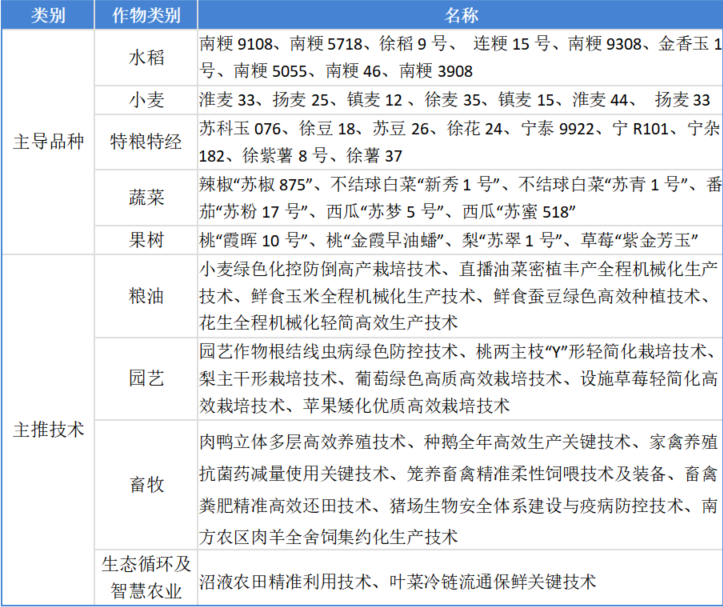723x607 pixels.
Task: Click the cell listing 桃"霞晖 10 号"
Action: tap(459, 240)
